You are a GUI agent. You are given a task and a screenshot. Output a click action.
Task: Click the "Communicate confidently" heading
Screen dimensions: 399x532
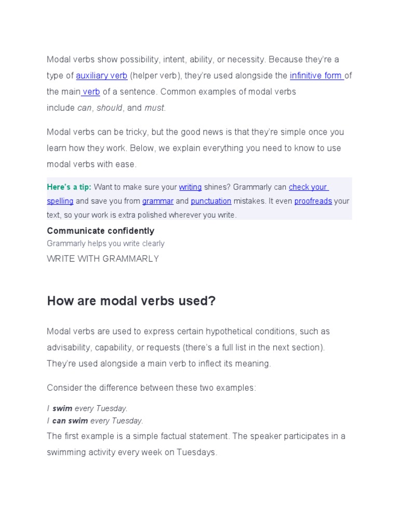(x=100, y=231)
